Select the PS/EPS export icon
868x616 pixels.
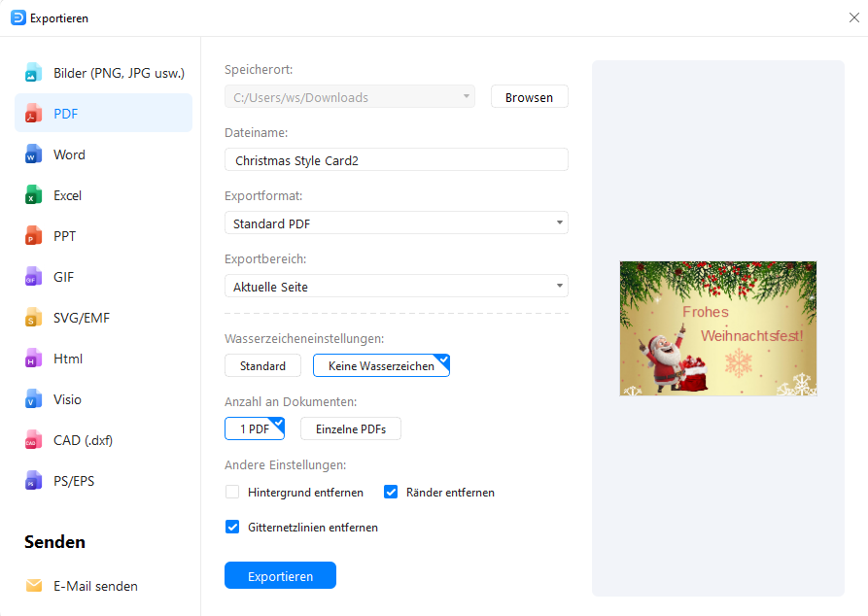[35, 481]
